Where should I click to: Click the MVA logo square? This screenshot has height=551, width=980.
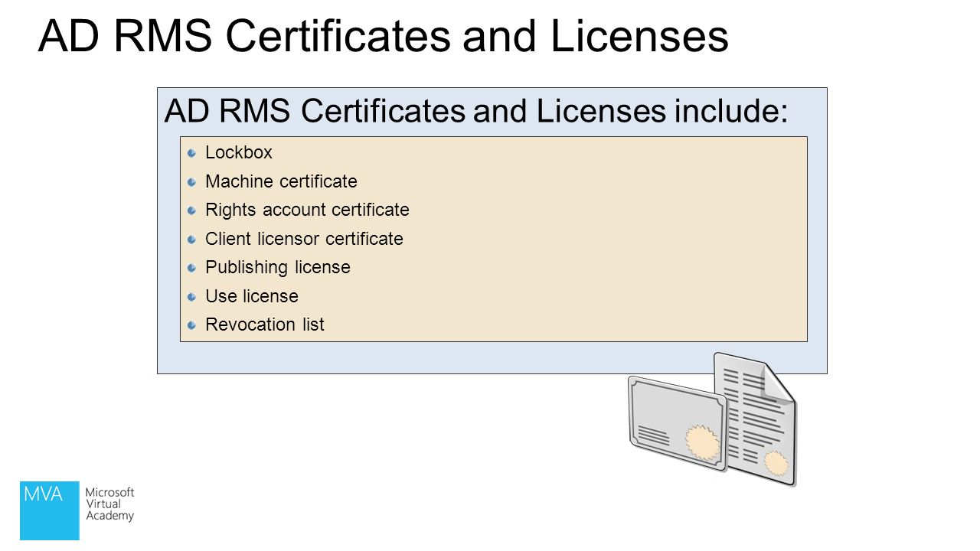click(50, 510)
